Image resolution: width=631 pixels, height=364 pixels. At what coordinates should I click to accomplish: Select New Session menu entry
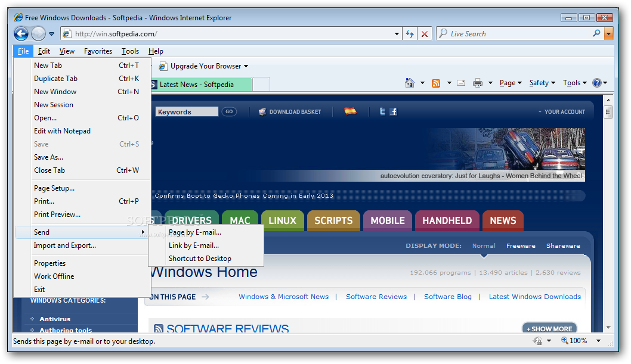coord(82,104)
